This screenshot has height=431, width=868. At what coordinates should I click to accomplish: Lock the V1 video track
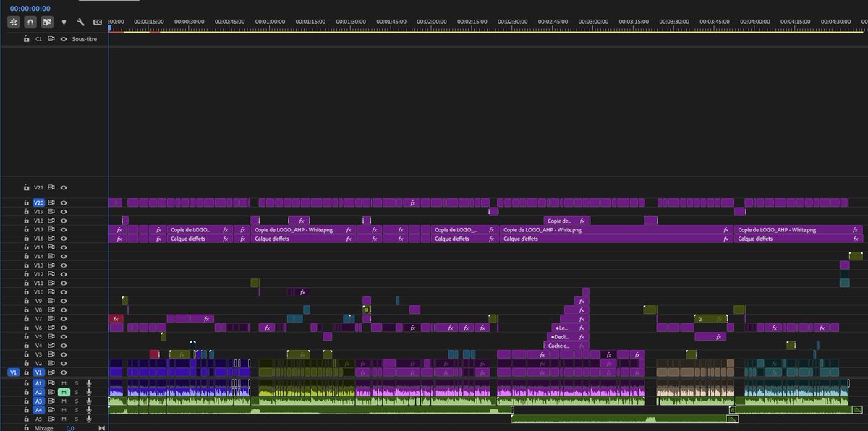click(27, 372)
